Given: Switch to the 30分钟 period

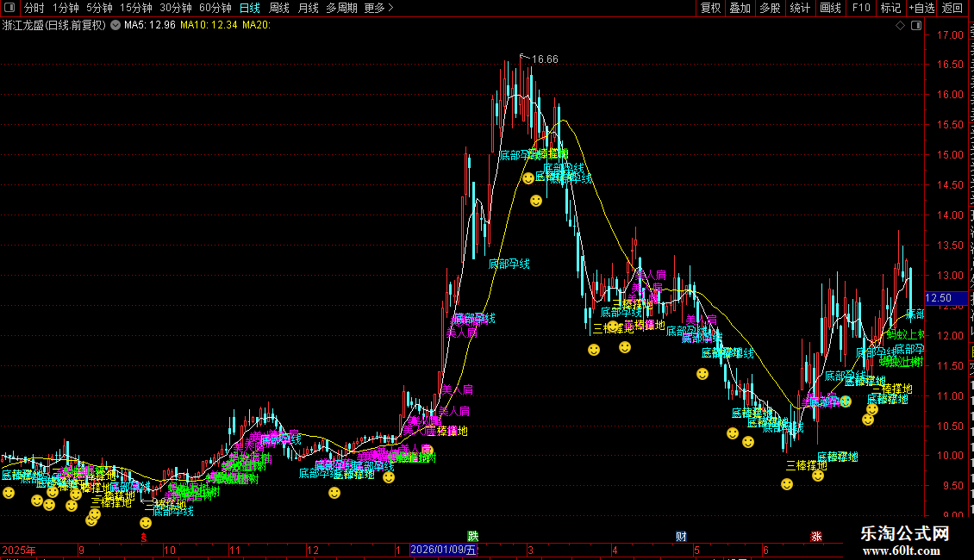Looking at the screenshot, I should coord(176,8).
